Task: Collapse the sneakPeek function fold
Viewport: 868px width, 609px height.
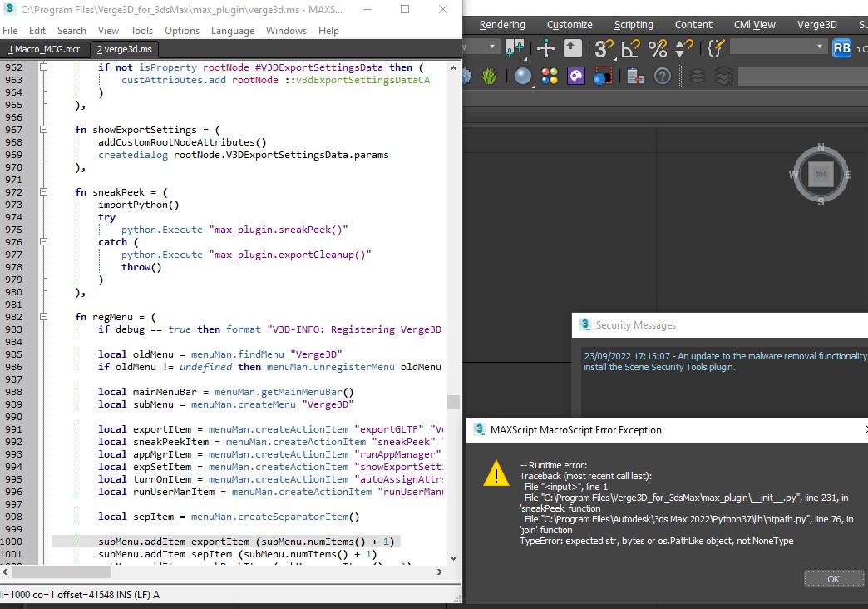Action: tap(43, 191)
